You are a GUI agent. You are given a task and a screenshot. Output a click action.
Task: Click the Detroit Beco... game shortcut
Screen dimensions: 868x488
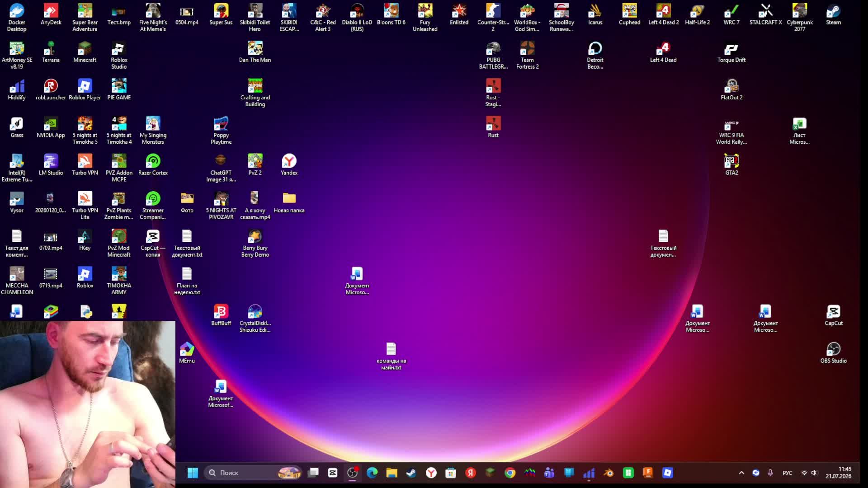(595, 55)
